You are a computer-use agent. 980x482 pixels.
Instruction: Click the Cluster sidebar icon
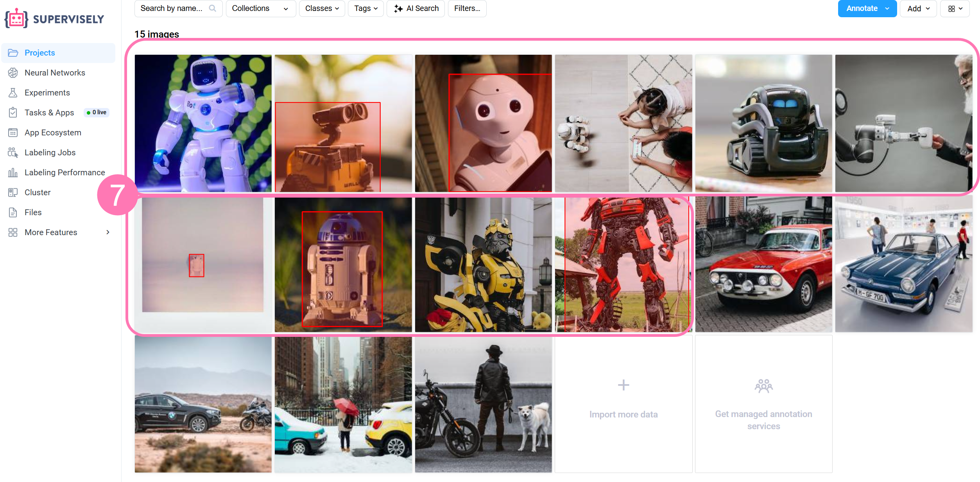13,192
